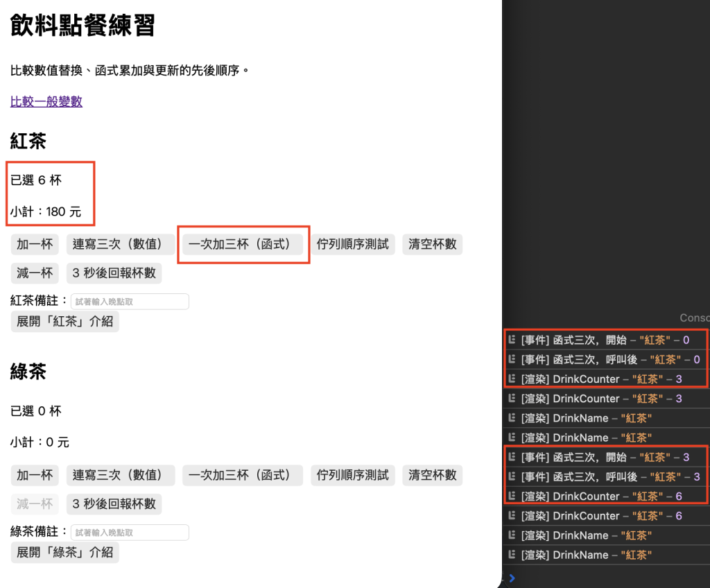The image size is (710, 588).
Task: Click the console input prompt chevron
Action: (x=512, y=578)
